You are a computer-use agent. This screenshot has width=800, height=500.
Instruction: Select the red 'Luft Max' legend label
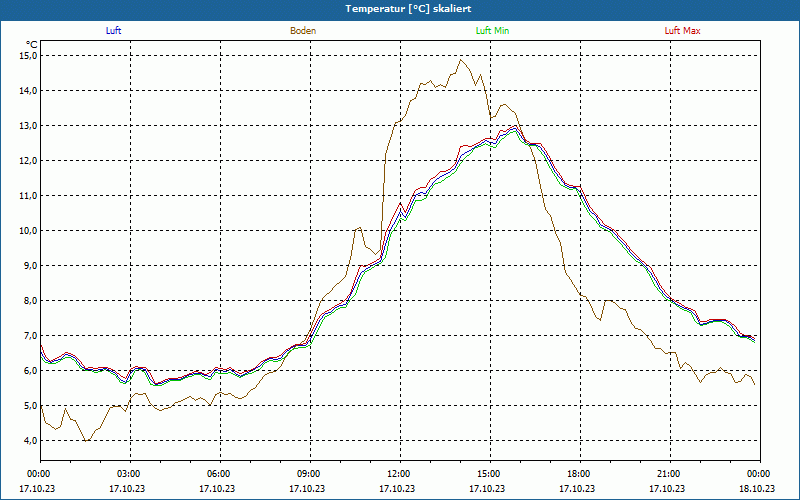682,31
